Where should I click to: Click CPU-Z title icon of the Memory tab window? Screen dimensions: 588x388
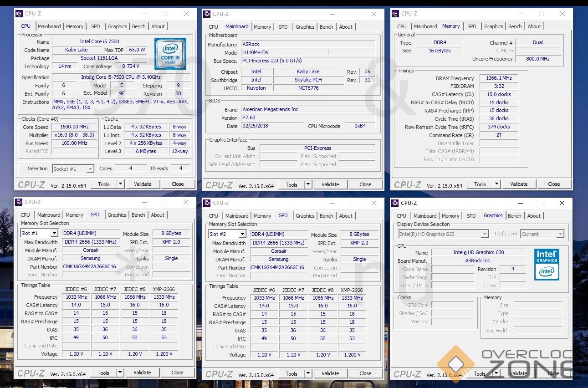(395, 14)
